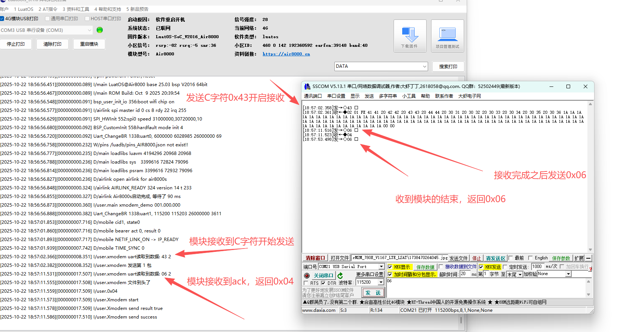Click the 超时时间 timeout input field
644x332 pixels.
465,274
